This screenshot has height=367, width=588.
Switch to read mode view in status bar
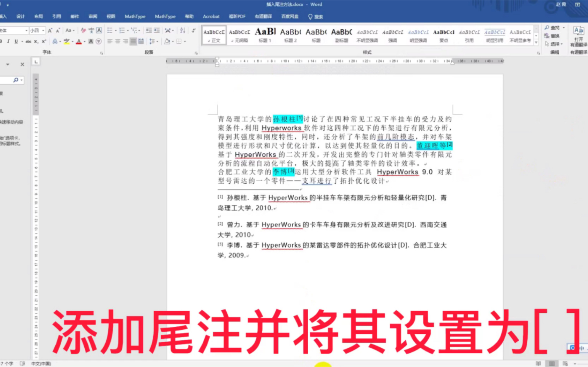538,364
